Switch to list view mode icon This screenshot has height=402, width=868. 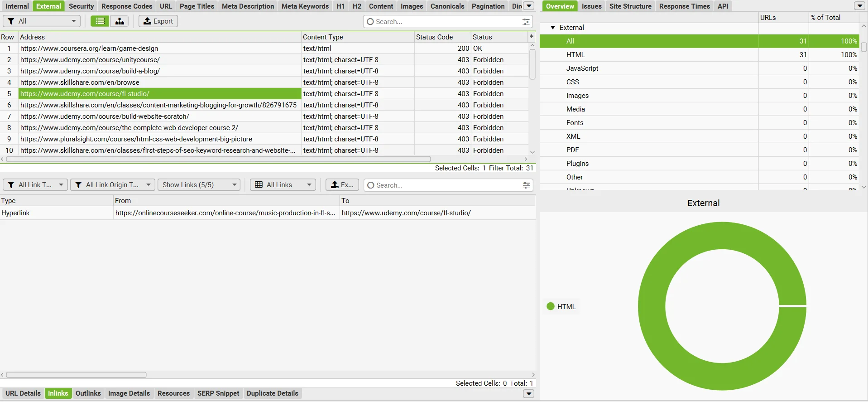[100, 21]
